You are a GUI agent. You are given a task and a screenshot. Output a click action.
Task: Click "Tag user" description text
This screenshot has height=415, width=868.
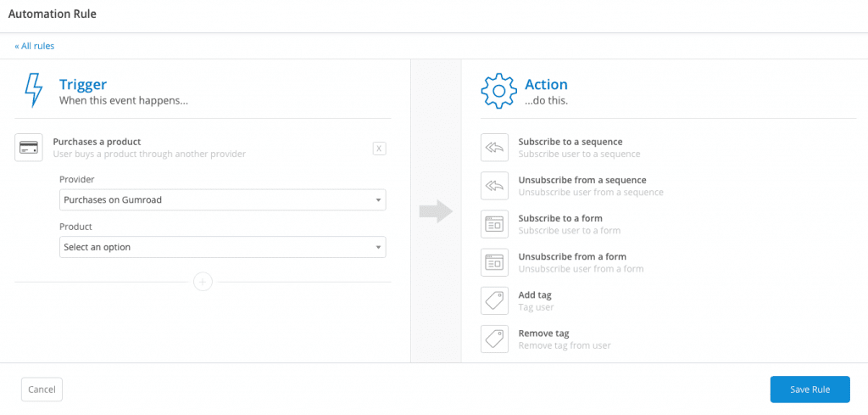coord(536,307)
